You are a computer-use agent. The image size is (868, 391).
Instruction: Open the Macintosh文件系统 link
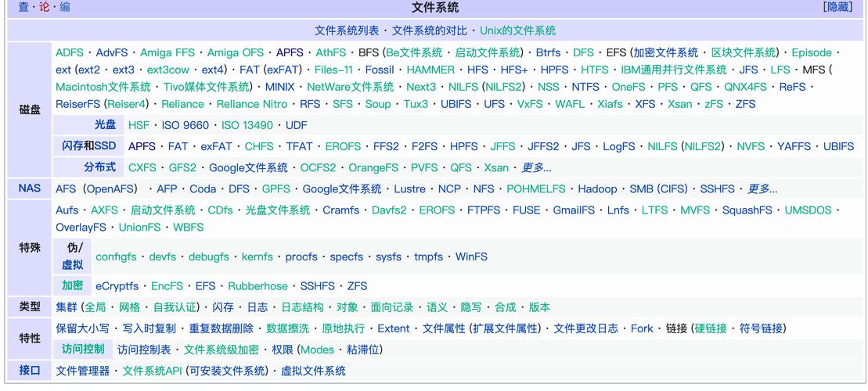[103, 87]
